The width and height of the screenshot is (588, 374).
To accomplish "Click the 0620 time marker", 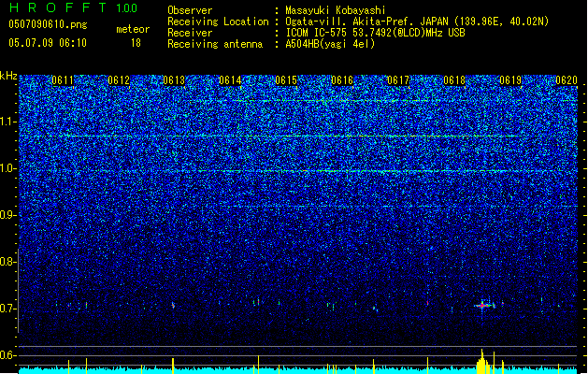I will point(566,80).
